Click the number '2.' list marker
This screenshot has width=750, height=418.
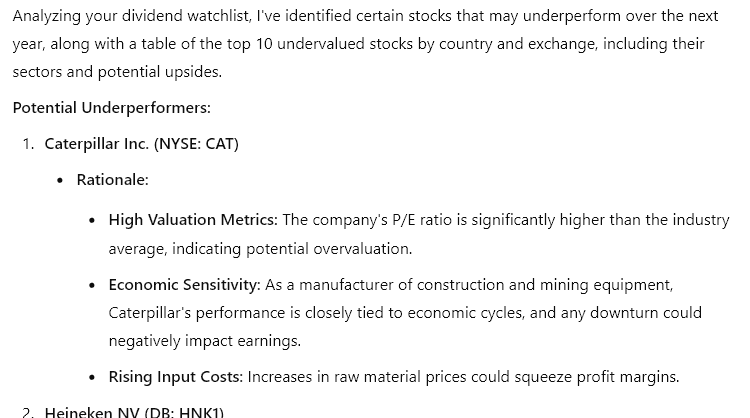pos(29,412)
